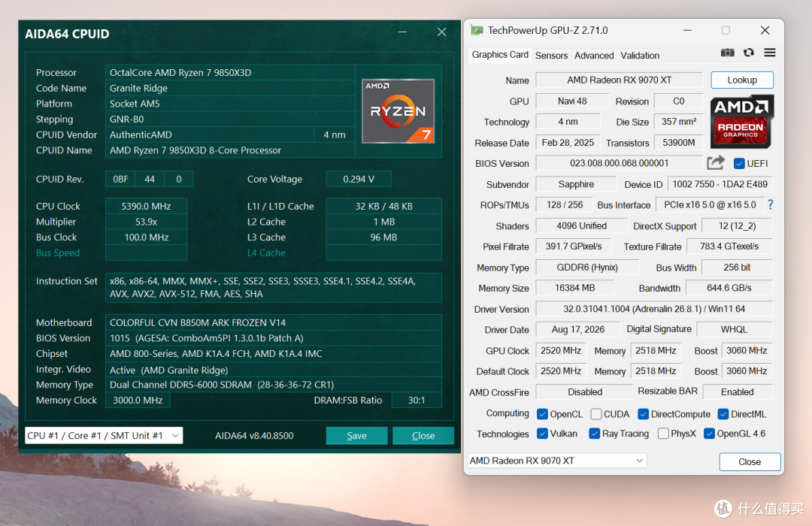Open the CPU #1 / Core #1 dropdown
The width and height of the screenshot is (812, 526).
point(104,435)
